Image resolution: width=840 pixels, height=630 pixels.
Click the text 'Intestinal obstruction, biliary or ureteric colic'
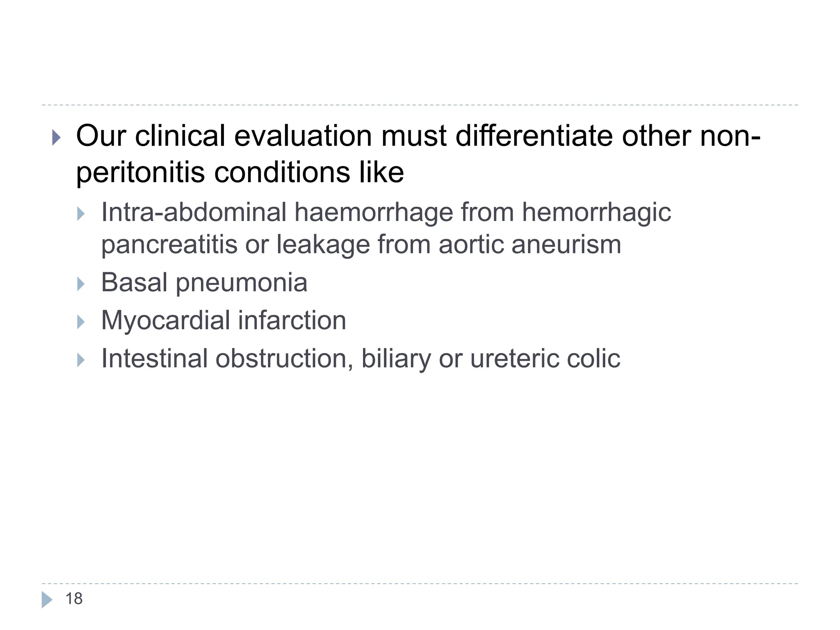361,359
